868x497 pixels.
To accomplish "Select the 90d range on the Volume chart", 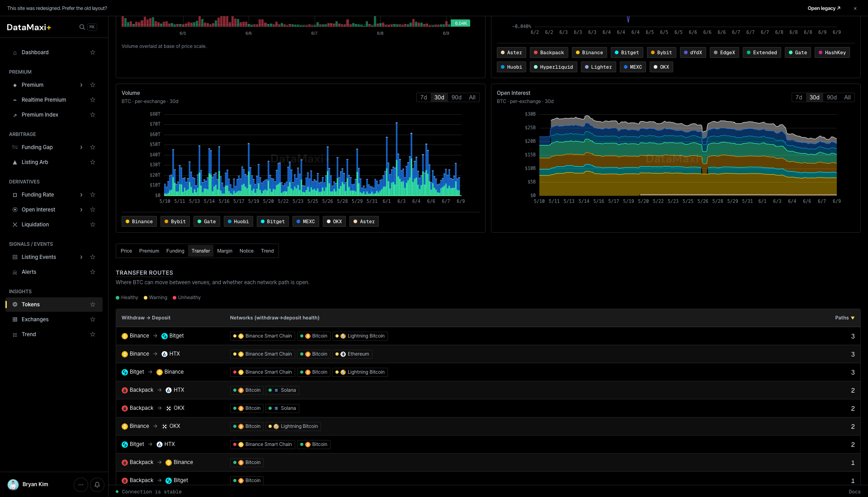I will (457, 98).
